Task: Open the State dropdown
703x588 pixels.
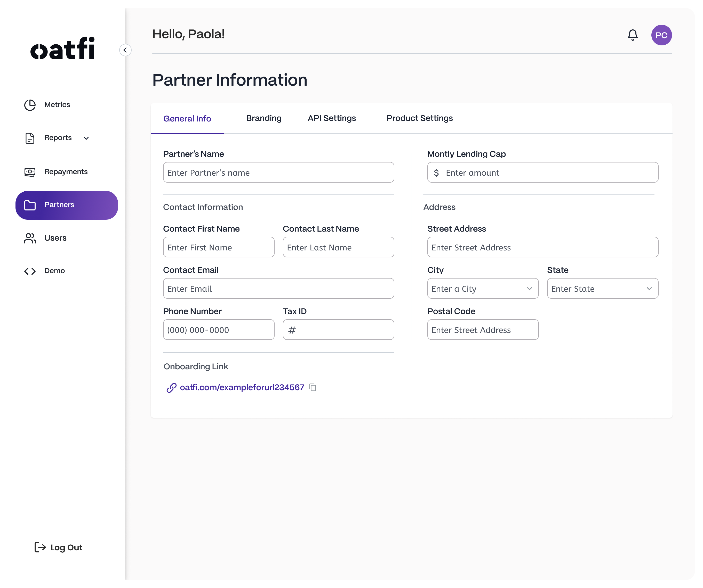Action: 603,288
